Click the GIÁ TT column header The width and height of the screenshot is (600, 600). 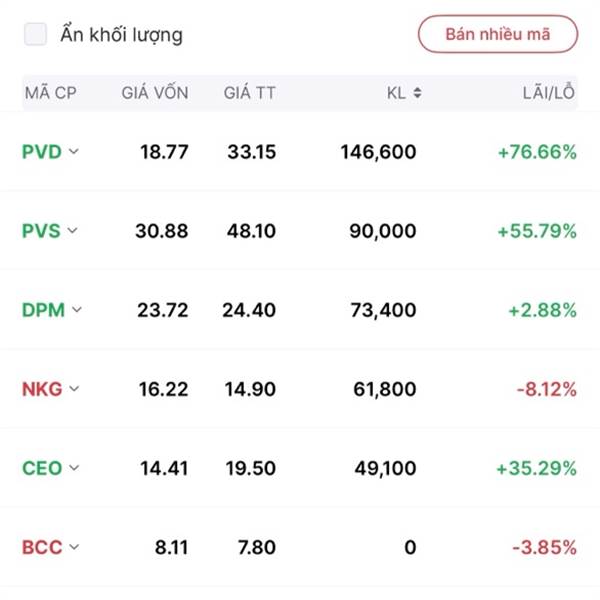coord(249,93)
